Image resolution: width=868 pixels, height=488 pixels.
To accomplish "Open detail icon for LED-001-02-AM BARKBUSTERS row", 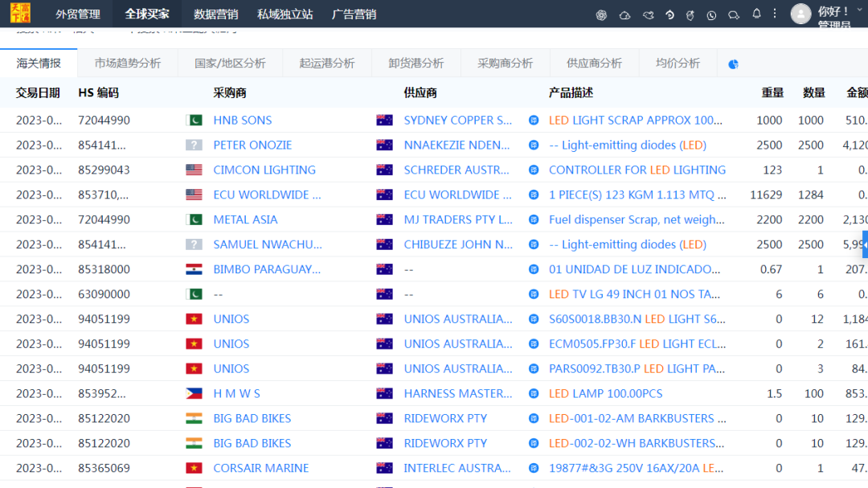I will click(x=534, y=419).
